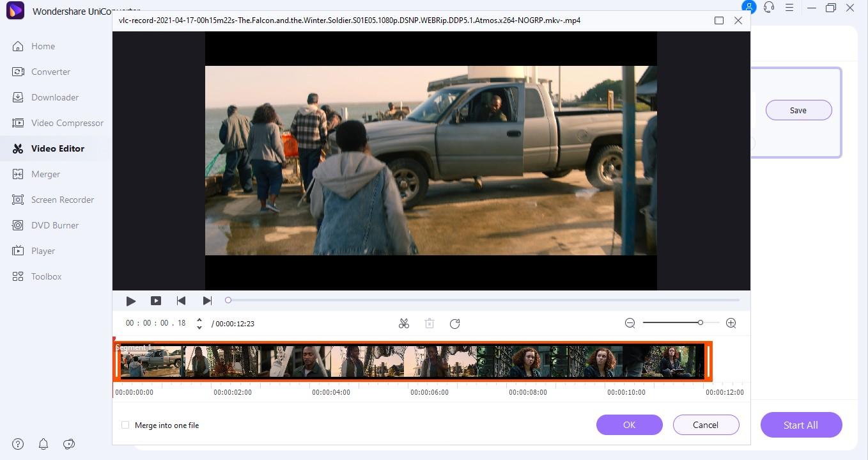Click the Player sidebar icon
Image resolution: width=868 pixels, height=460 pixels.
click(19, 251)
